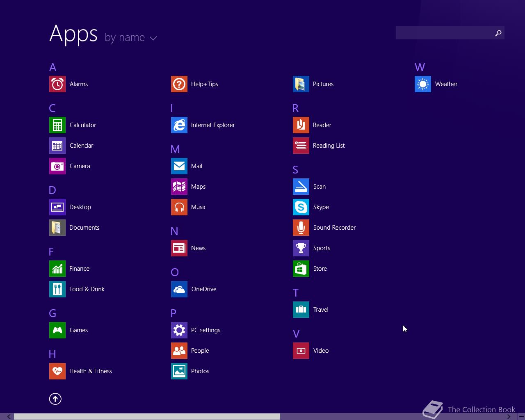Open the Alarms app icon
This screenshot has height=420, width=525.
[x=57, y=84]
